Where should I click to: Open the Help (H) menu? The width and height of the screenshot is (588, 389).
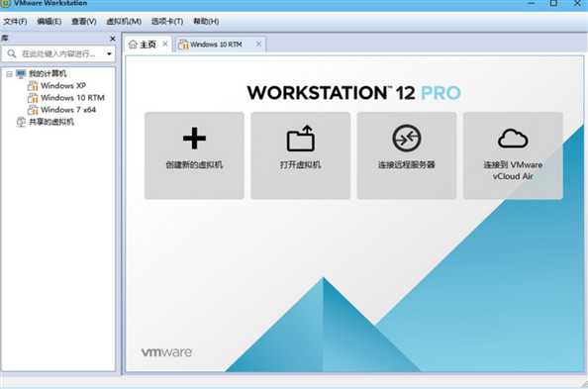pyautogui.click(x=206, y=22)
